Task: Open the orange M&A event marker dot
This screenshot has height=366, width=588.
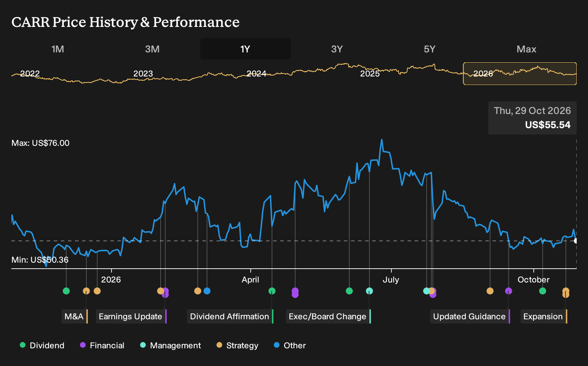Action: click(x=86, y=291)
